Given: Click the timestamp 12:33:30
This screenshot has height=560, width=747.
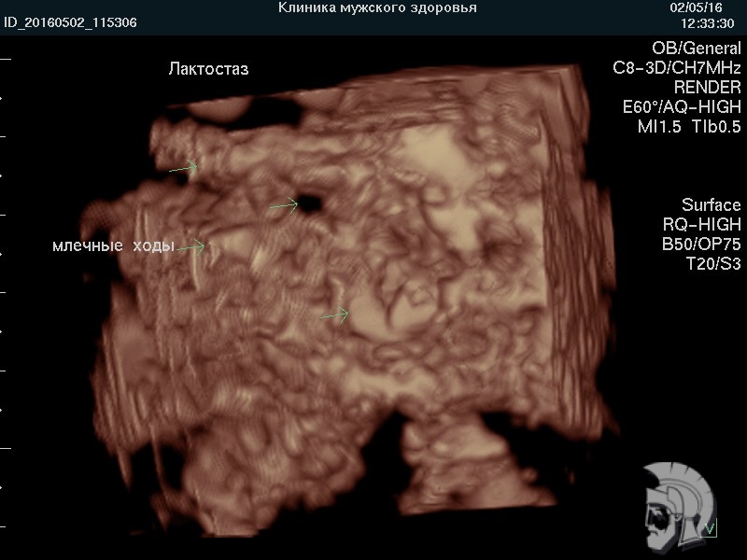Looking at the screenshot, I should point(706,22).
